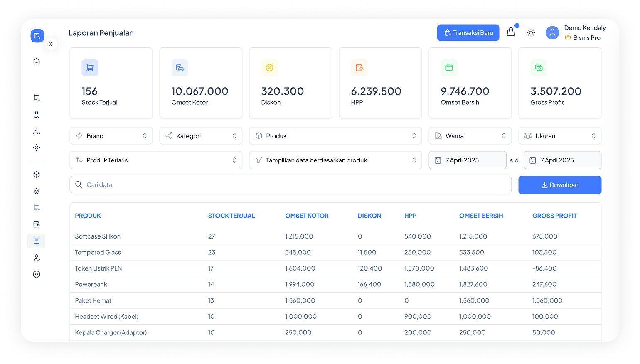Screen dimensions: 640x364
Task: Click the Cari data search field
Action: pos(290,185)
